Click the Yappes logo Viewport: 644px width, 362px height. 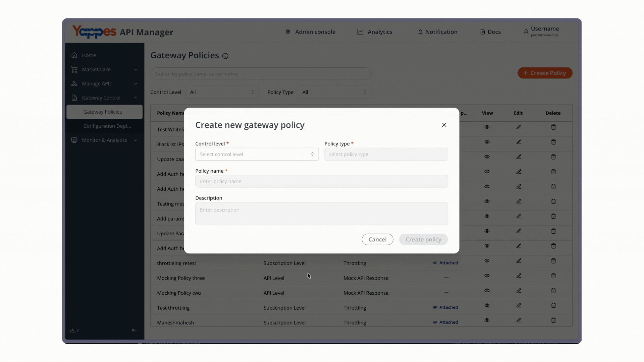pos(94,32)
